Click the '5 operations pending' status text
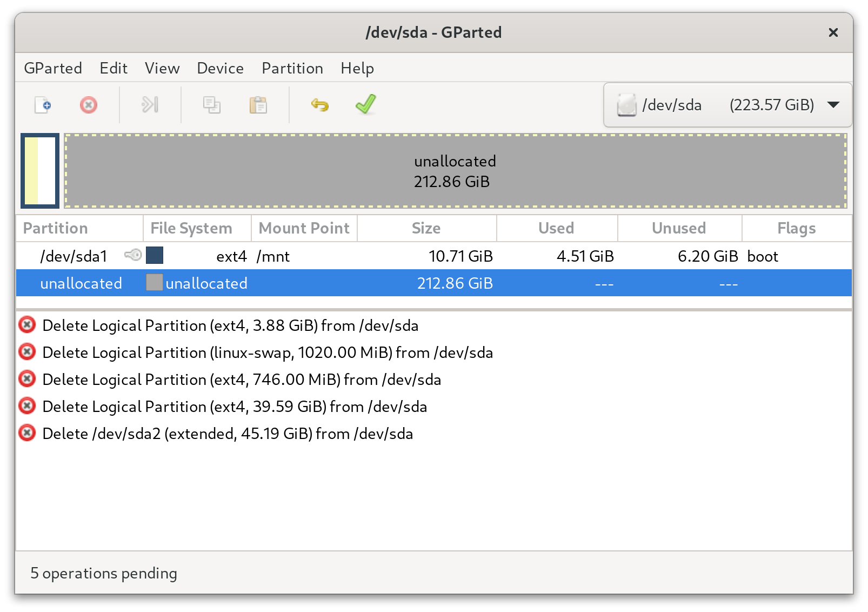Image resolution: width=868 pixels, height=612 pixels. [104, 573]
